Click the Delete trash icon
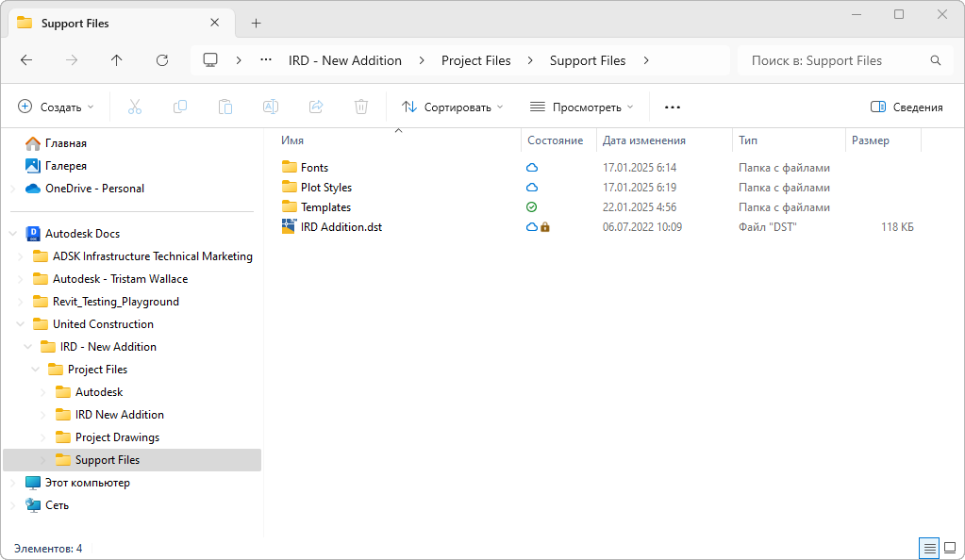This screenshot has height=560, width=965. [361, 107]
